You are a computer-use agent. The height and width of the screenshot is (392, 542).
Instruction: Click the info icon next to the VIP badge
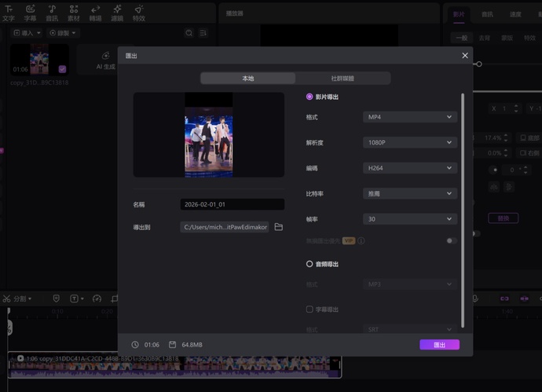click(361, 241)
